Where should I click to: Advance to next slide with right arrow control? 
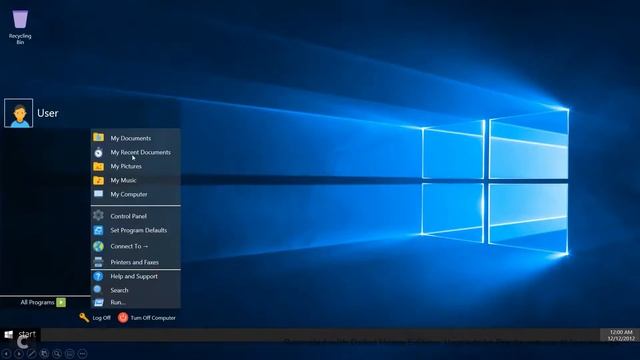pyautogui.click(x=19, y=353)
